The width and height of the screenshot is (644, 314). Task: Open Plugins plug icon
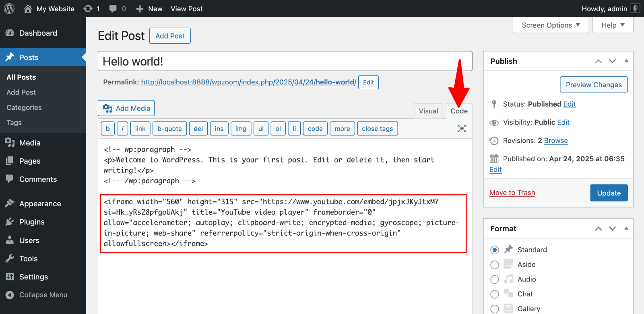click(x=10, y=222)
